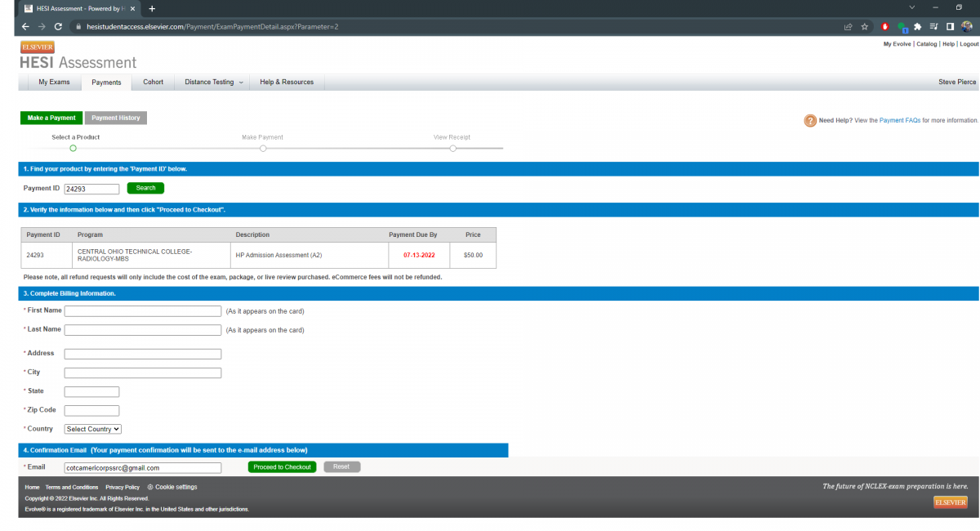Click the Steve Pierce user name

957,82
